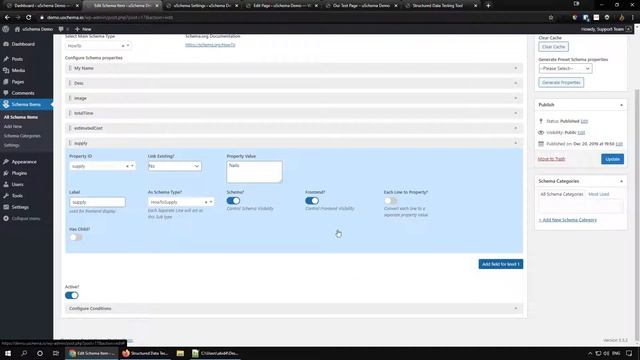Click the Generate Properties button
The width and height of the screenshot is (640, 360).
561,82
